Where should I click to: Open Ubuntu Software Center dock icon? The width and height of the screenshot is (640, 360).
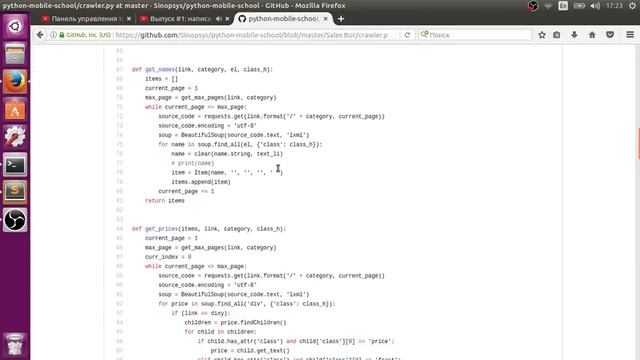15,109
